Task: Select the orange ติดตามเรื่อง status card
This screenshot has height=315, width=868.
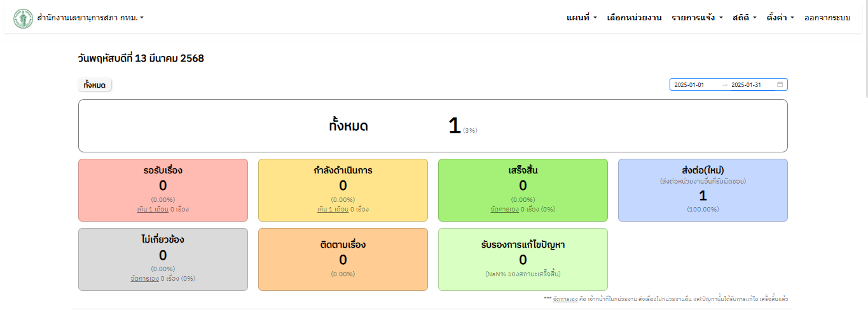Action: (x=343, y=259)
